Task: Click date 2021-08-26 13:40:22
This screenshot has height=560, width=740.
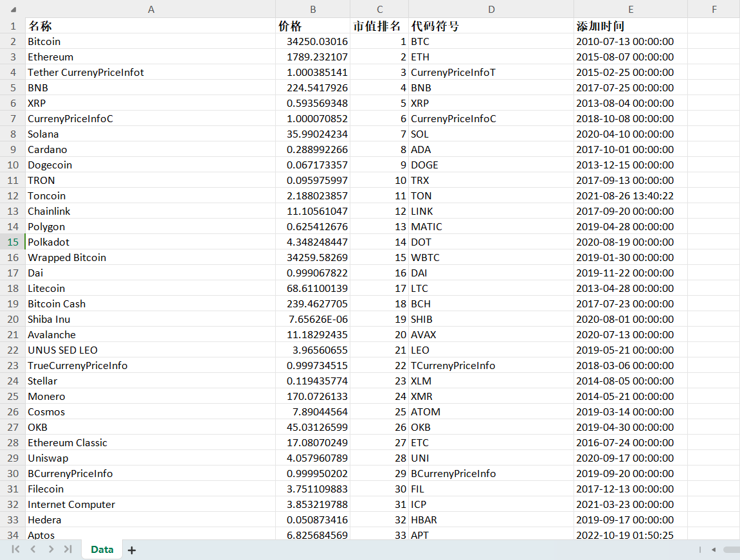Action: coord(631,196)
